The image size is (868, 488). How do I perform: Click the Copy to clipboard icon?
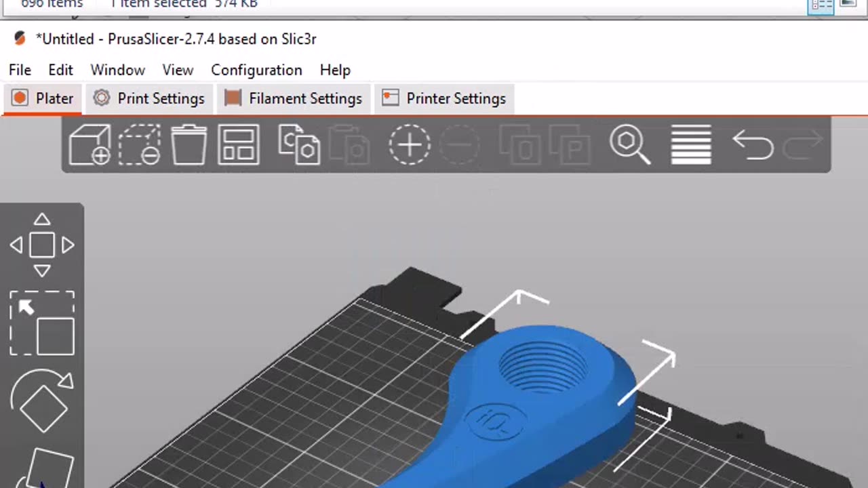[x=299, y=144]
